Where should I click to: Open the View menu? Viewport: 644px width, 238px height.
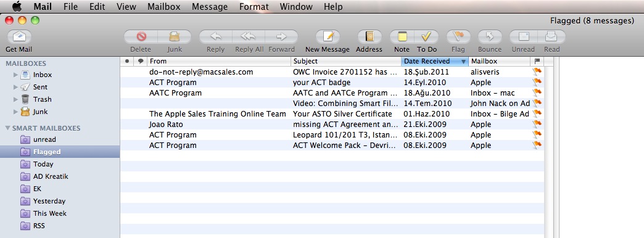click(x=126, y=7)
